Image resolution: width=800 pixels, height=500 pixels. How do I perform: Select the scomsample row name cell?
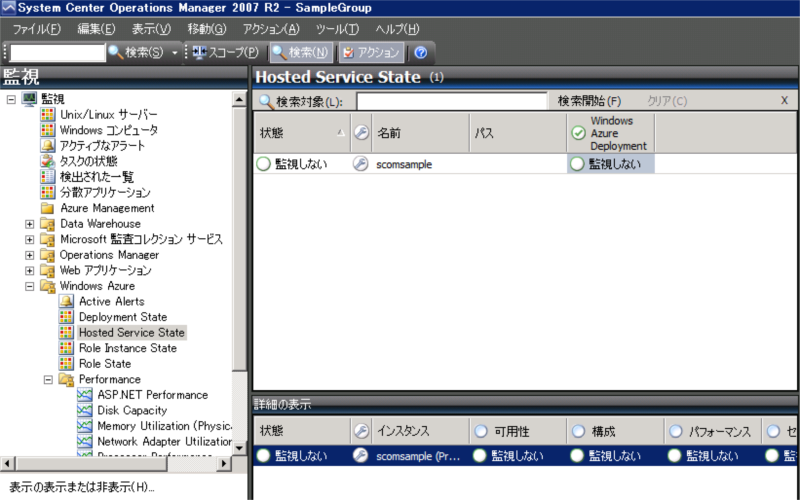click(x=404, y=164)
